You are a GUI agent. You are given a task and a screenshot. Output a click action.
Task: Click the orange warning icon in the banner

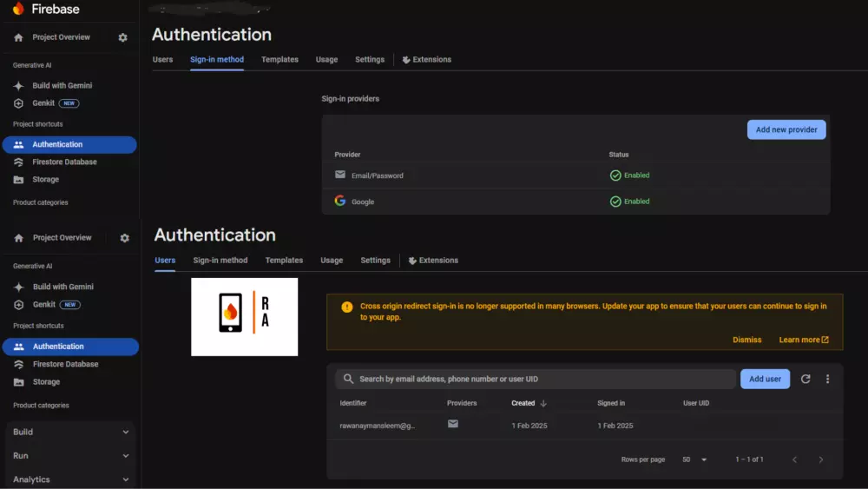coord(347,307)
